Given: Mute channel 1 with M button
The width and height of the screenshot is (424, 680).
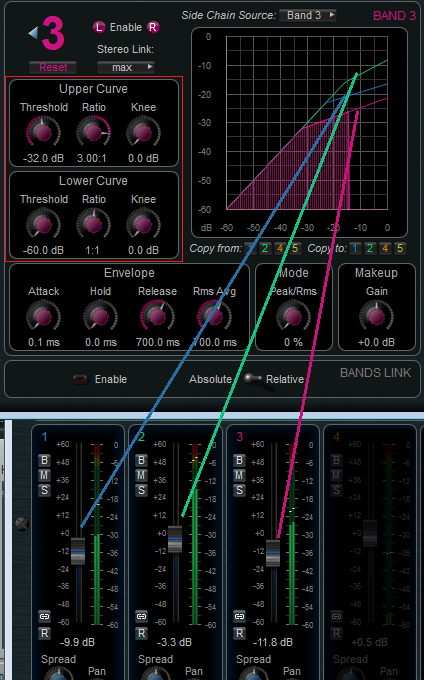Looking at the screenshot, I should (x=44, y=475).
